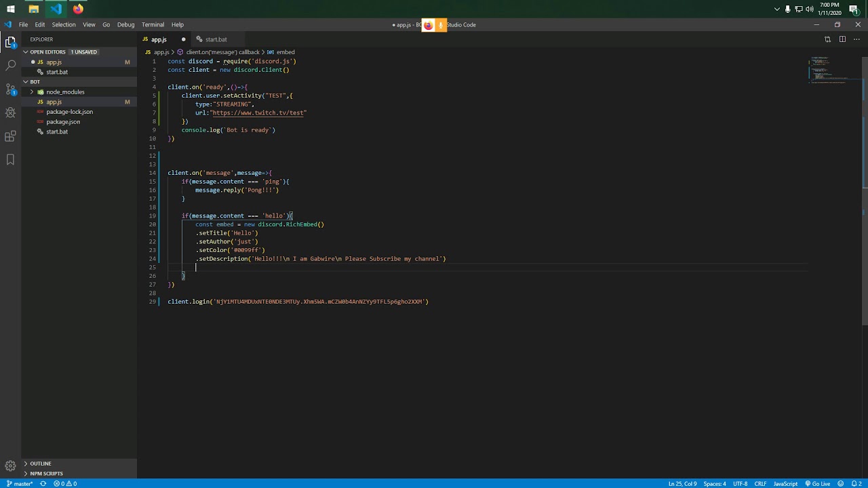Open the Edit menu
The width and height of the screenshot is (868, 488).
coord(40,24)
